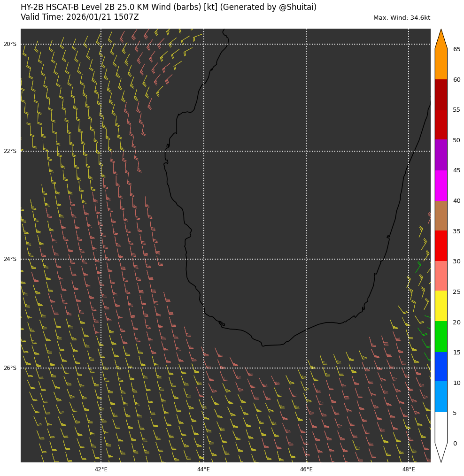This screenshot has height=476, width=464.
Task: Select the green 15–20 kt colorbar segment
Action: pyautogui.click(x=441, y=337)
